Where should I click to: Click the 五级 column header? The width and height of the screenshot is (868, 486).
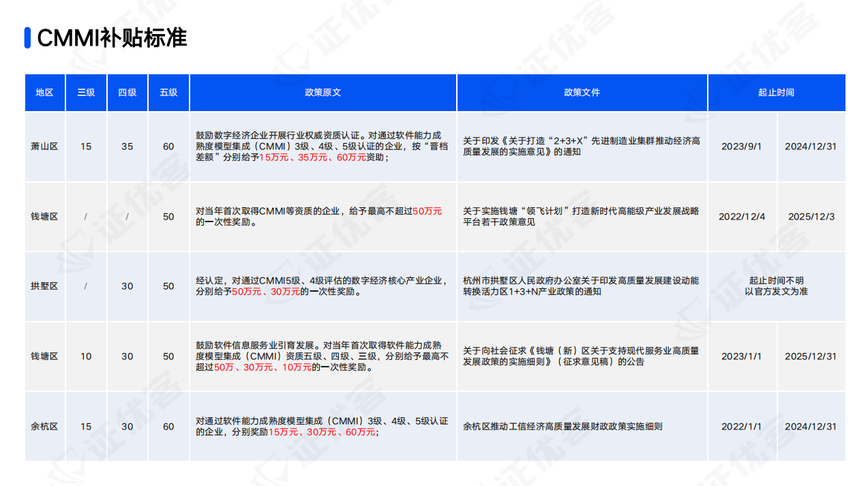click(x=168, y=92)
